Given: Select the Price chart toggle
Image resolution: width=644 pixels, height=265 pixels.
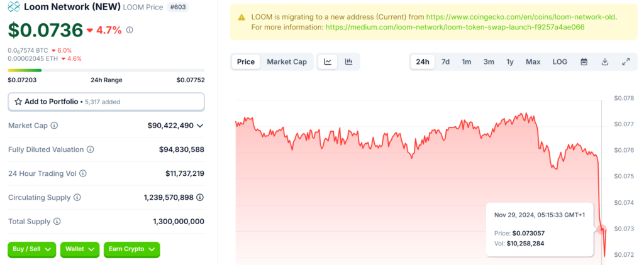Looking at the screenshot, I should 245,62.
